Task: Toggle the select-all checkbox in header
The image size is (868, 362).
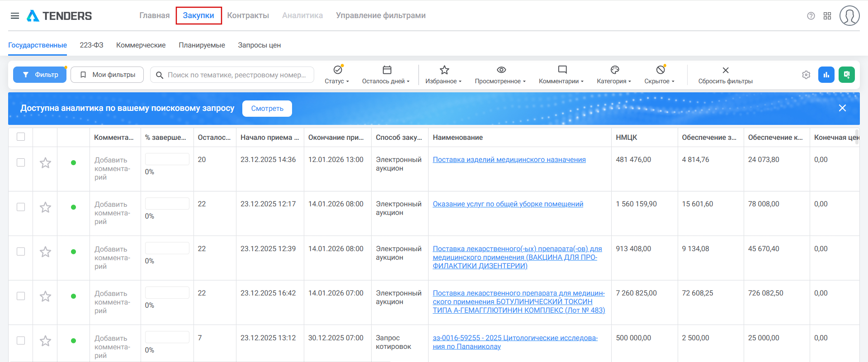Action: [x=21, y=137]
